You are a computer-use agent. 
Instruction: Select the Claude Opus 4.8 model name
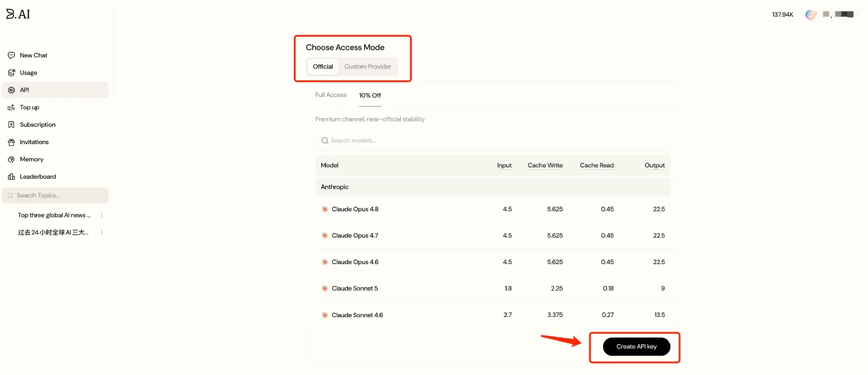355,209
